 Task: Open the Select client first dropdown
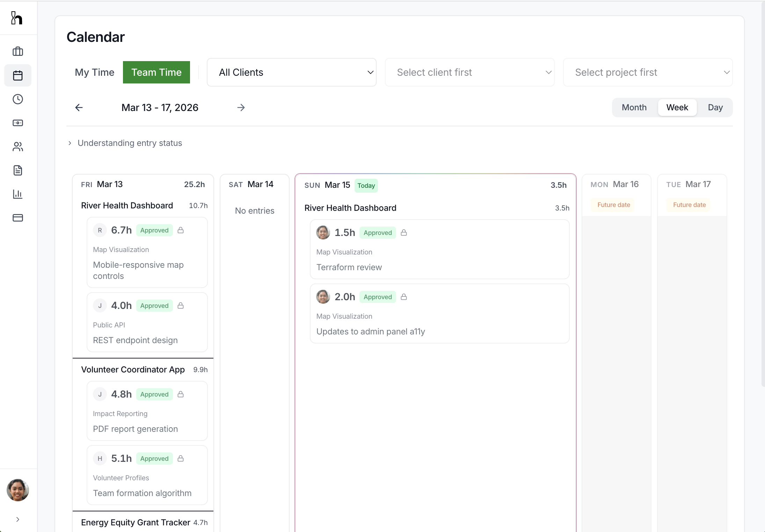pos(469,72)
